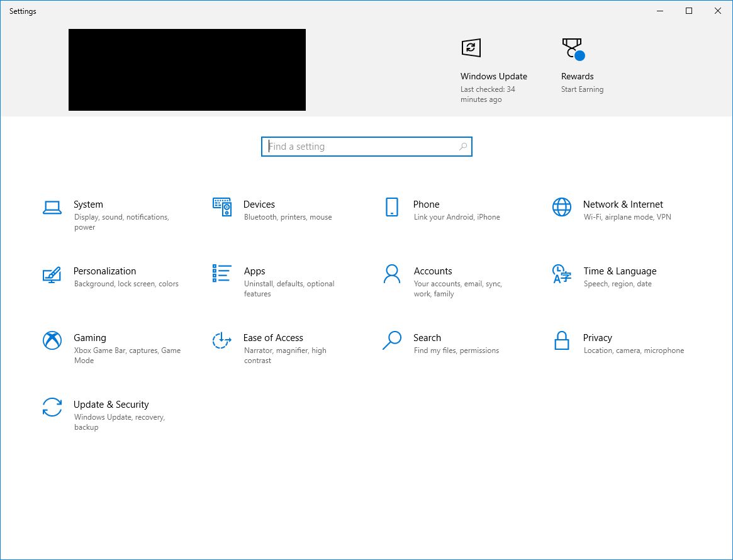This screenshot has height=560, width=733.
Task: Click 'Link your Android, iPhone' text
Action: [457, 217]
